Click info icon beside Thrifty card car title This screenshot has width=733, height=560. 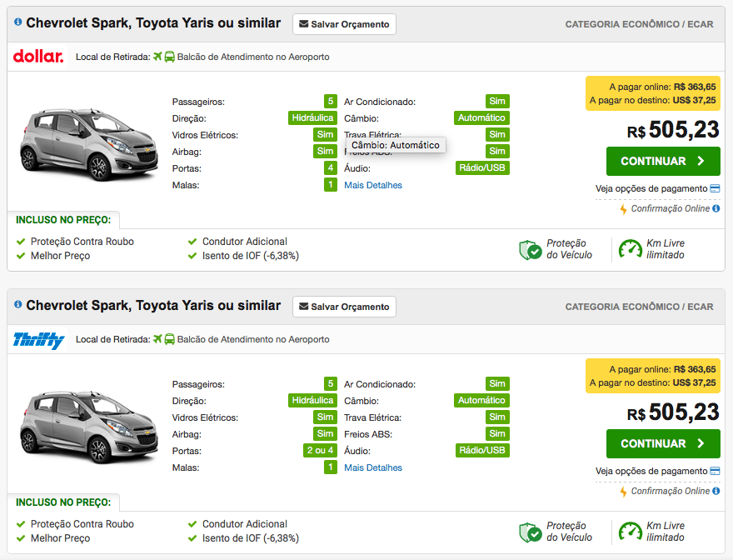(x=17, y=304)
